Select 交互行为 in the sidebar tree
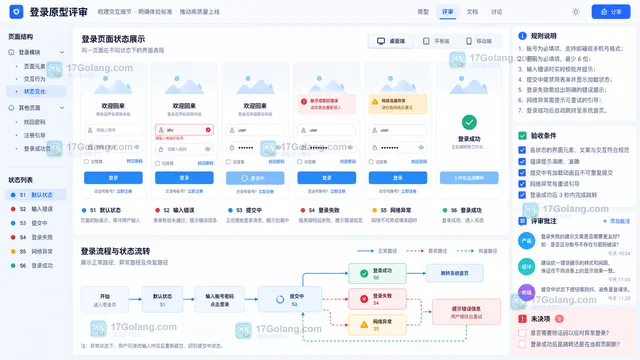Viewport: 640px width, 360px height. click(x=35, y=79)
